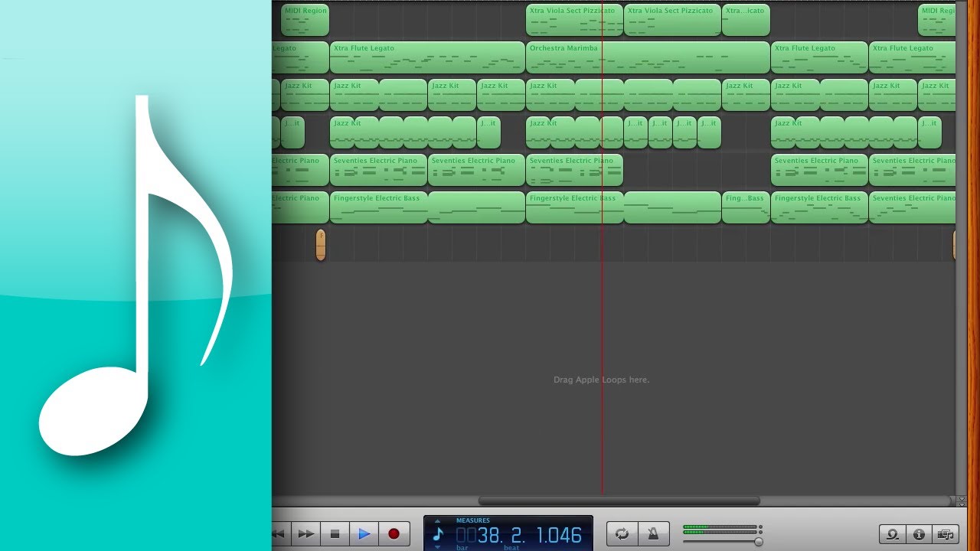Select the Xtra...icato region

pyautogui.click(x=746, y=20)
